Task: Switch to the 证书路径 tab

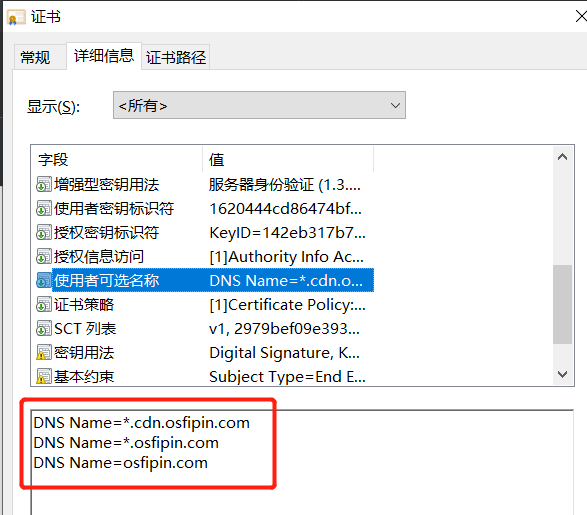Action: [x=176, y=57]
